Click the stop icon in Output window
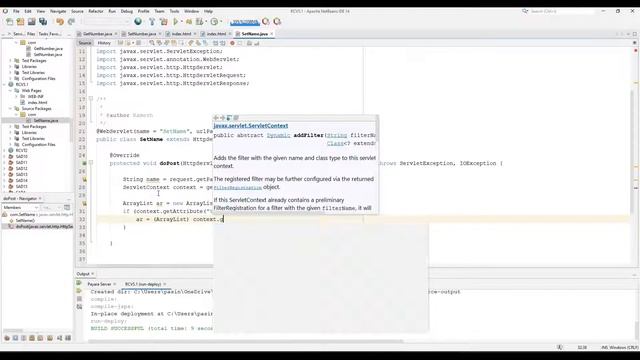The width and height of the screenshot is (640, 360). [x=79, y=299]
